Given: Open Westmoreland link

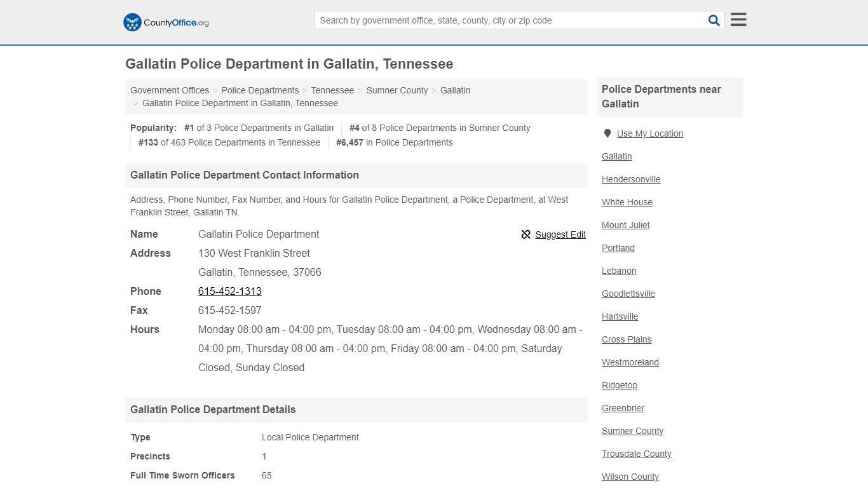Looking at the screenshot, I should (630, 362).
